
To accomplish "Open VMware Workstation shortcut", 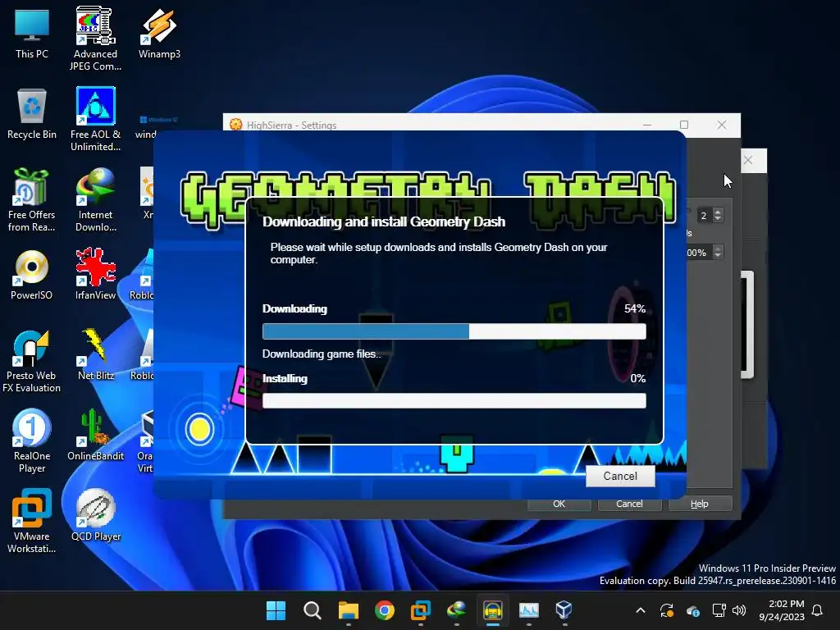I will coord(32,521).
